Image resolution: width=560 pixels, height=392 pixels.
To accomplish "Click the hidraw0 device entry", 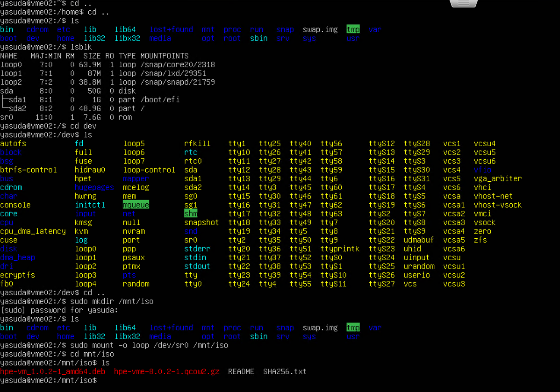I will 90,170.
